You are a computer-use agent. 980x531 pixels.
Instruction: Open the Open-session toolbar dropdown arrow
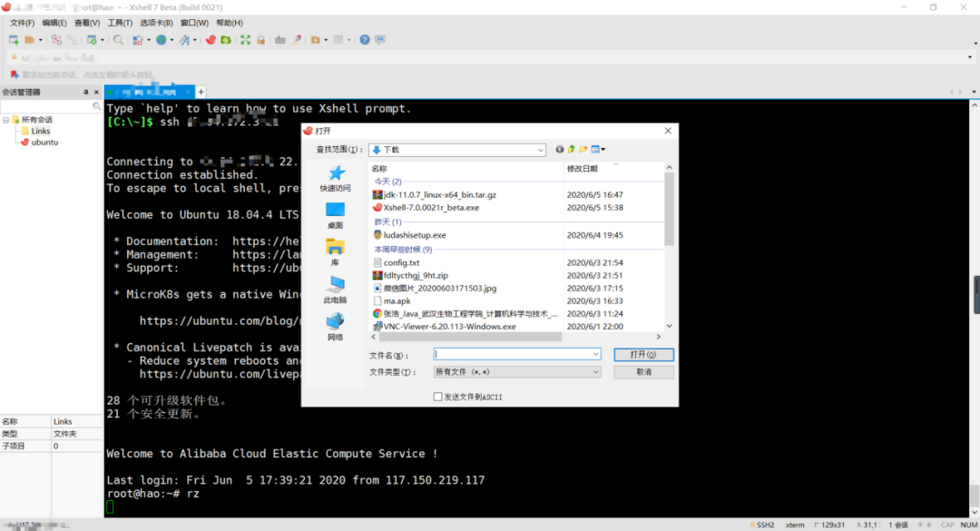point(41,40)
